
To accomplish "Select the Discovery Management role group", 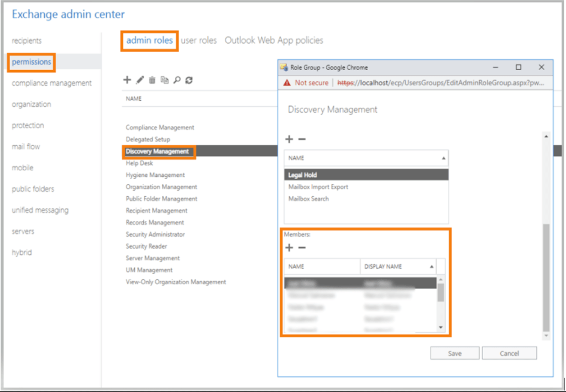I will pyautogui.click(x=158, y=151).
